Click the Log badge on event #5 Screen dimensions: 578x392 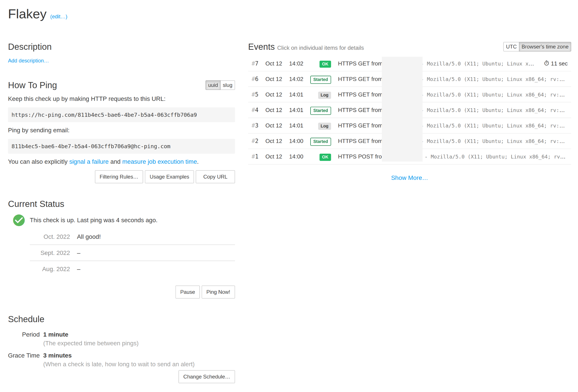(x=324, y=95)
